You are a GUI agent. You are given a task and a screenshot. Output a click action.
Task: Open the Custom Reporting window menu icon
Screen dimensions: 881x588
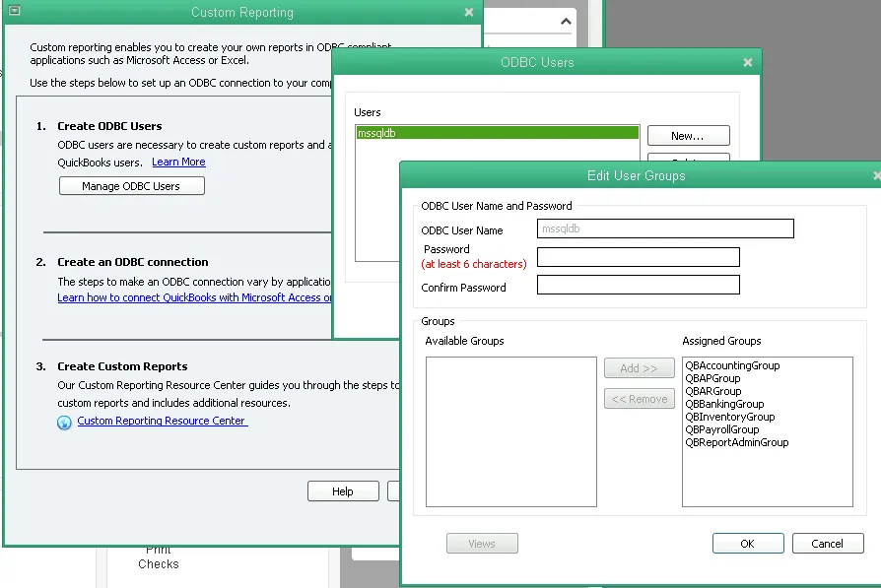tap(15, 11)
